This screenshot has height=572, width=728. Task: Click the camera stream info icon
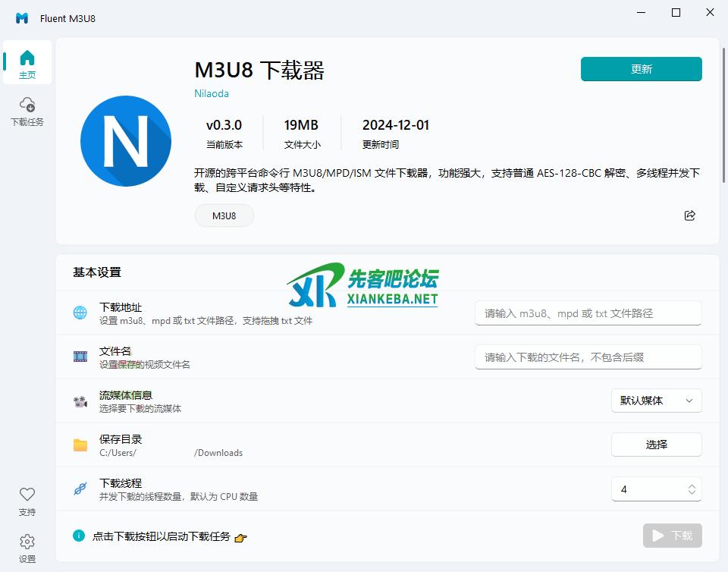pyautogui.click(x=80, y=401)
